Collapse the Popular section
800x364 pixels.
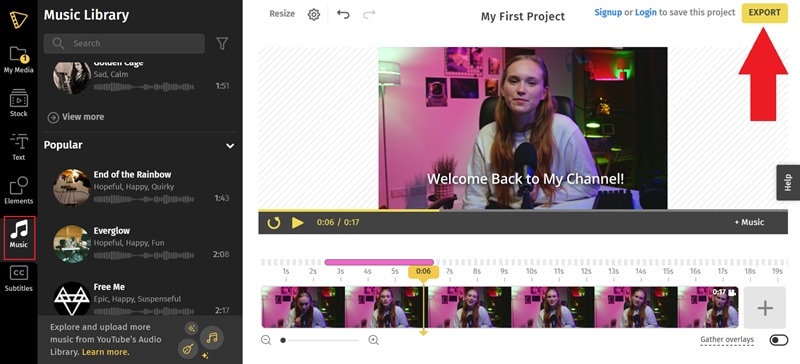point(230,145)
